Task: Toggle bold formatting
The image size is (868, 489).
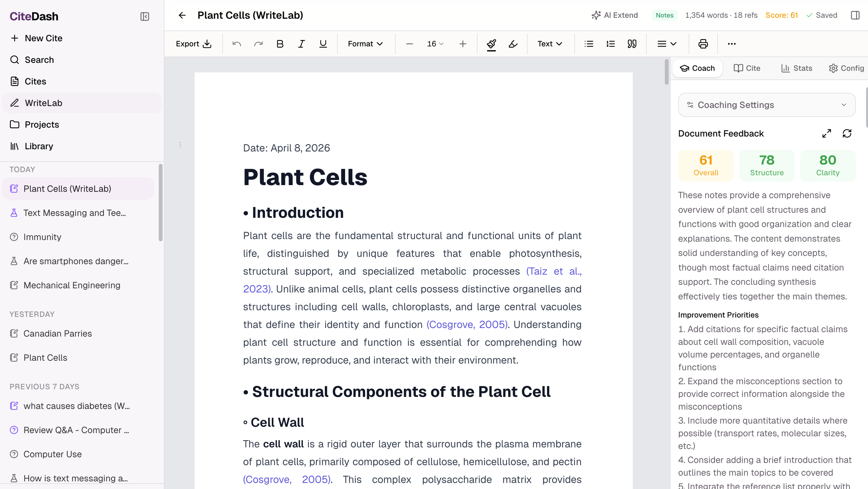Action: pos(280,44)
